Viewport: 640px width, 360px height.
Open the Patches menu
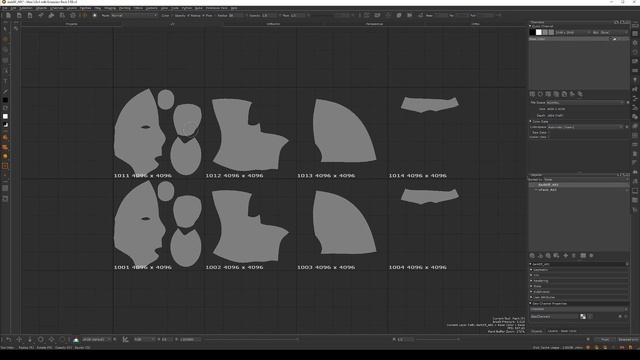point(85,8)
